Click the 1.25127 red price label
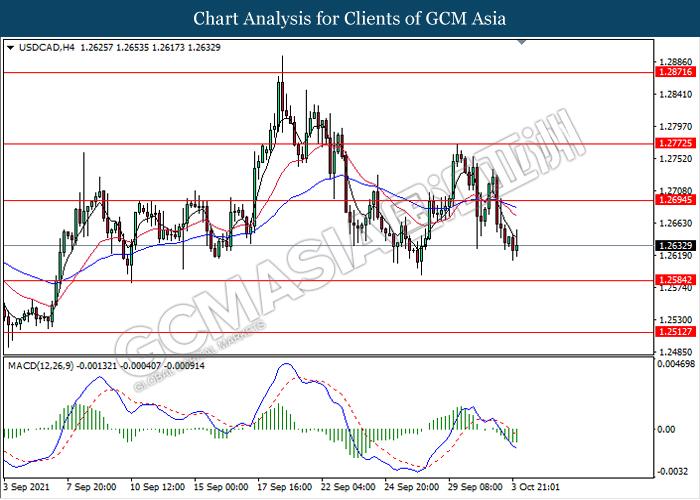The width and height of the screenshot is (700, 500). 671,332
